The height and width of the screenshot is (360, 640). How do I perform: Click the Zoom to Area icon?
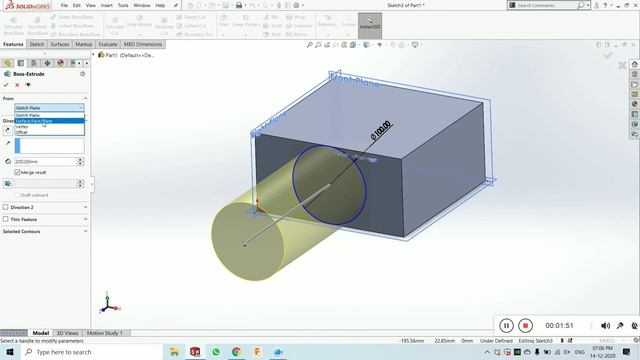pyautogui.click(x=318, y=45)
